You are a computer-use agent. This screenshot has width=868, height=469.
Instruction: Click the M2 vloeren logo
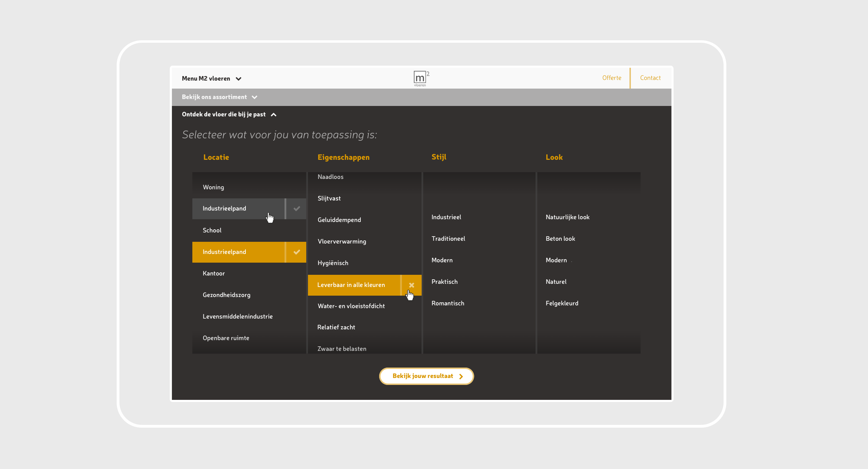[420, 79]
